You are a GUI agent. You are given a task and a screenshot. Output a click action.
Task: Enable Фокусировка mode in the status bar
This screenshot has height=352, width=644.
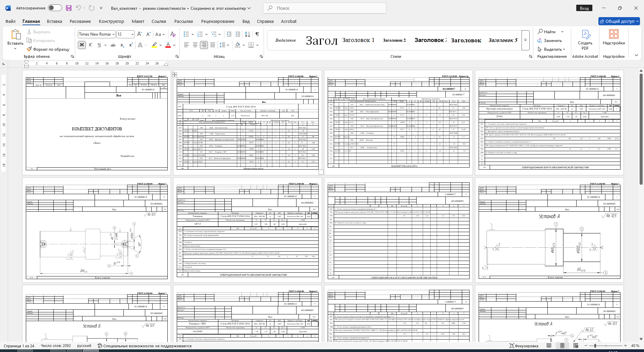(524, 346)
